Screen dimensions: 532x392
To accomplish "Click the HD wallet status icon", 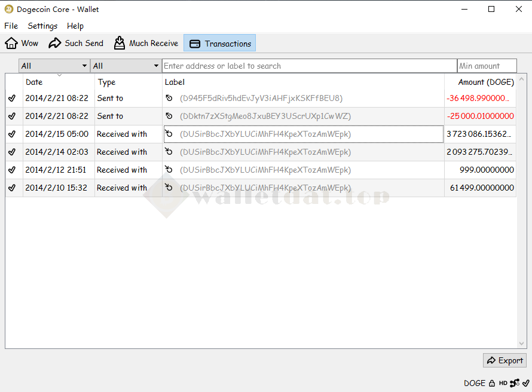I will [503, 383].
